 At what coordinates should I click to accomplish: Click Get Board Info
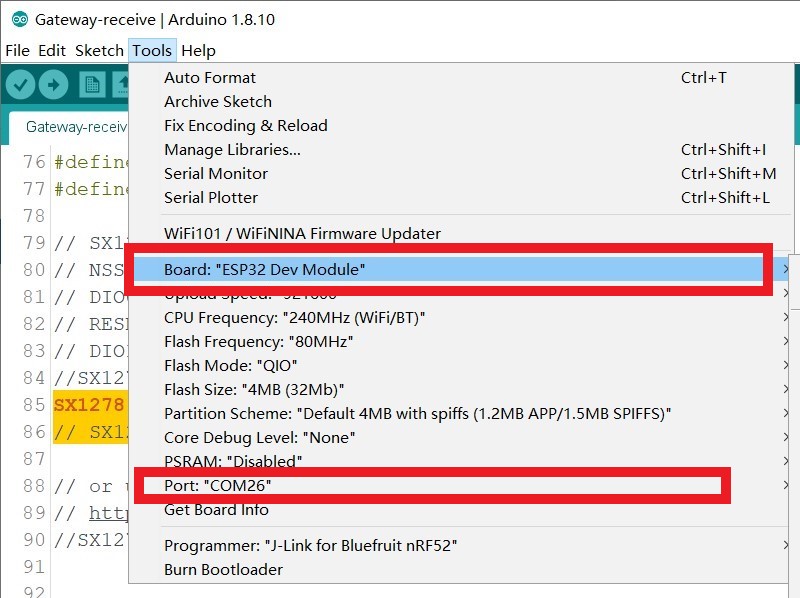[x=458, y=510]
